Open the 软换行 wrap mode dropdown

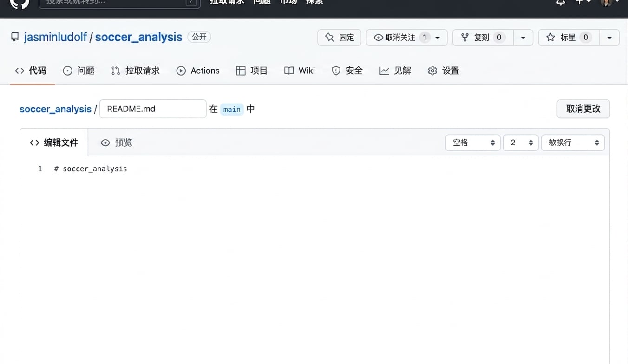pyautogui.click(x=573, y=143)
